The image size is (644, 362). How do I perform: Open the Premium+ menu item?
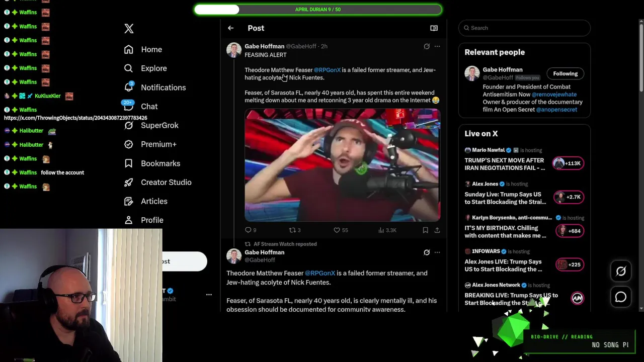coord(158,144)
